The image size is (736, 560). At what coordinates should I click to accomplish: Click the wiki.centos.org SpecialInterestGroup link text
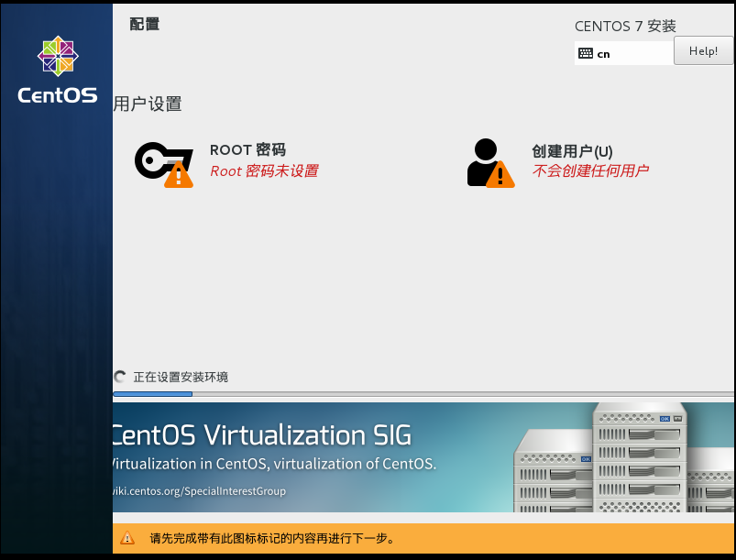(x=199, y=491)
